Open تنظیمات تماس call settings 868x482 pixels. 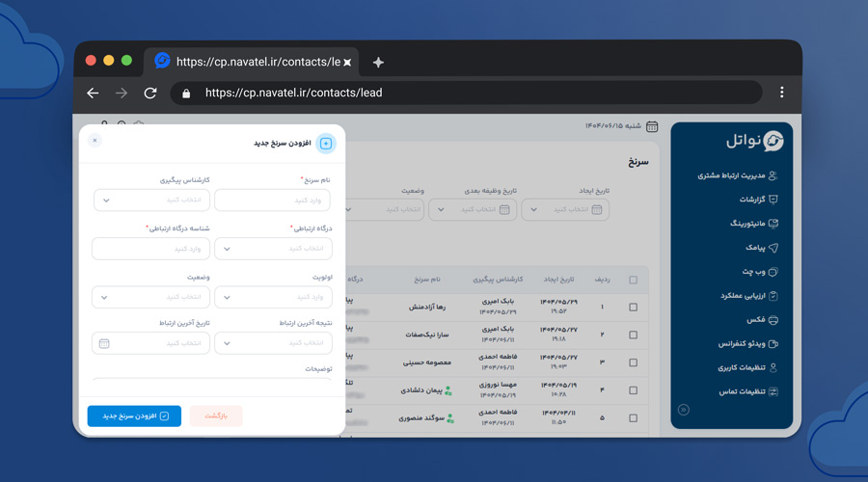point(748,391)
